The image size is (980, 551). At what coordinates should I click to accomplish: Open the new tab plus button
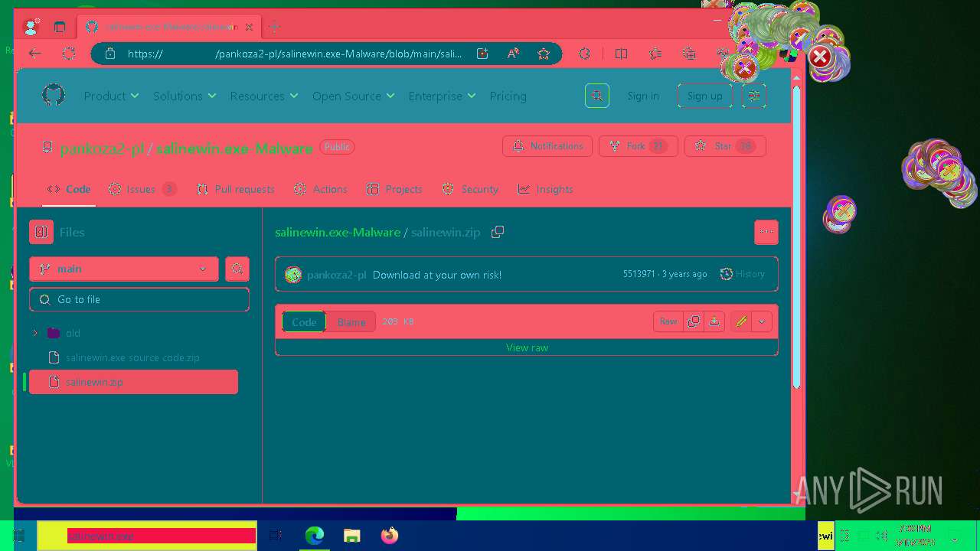click(274, 27)
